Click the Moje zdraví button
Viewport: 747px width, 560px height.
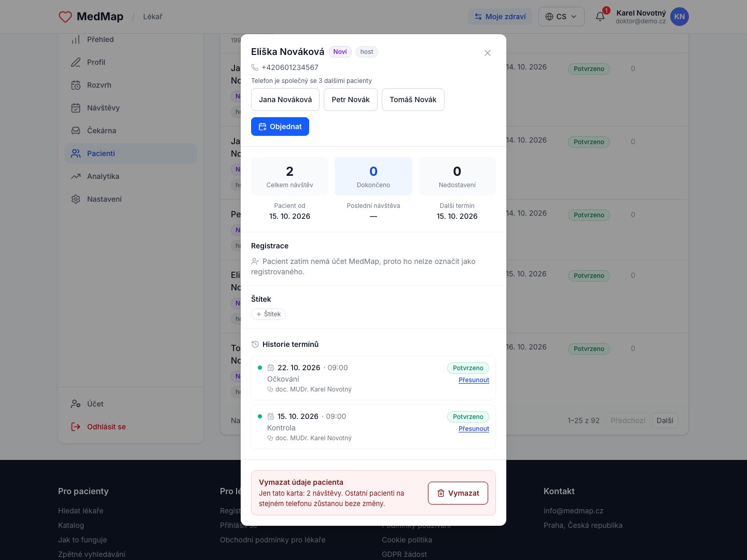(500, 17)
